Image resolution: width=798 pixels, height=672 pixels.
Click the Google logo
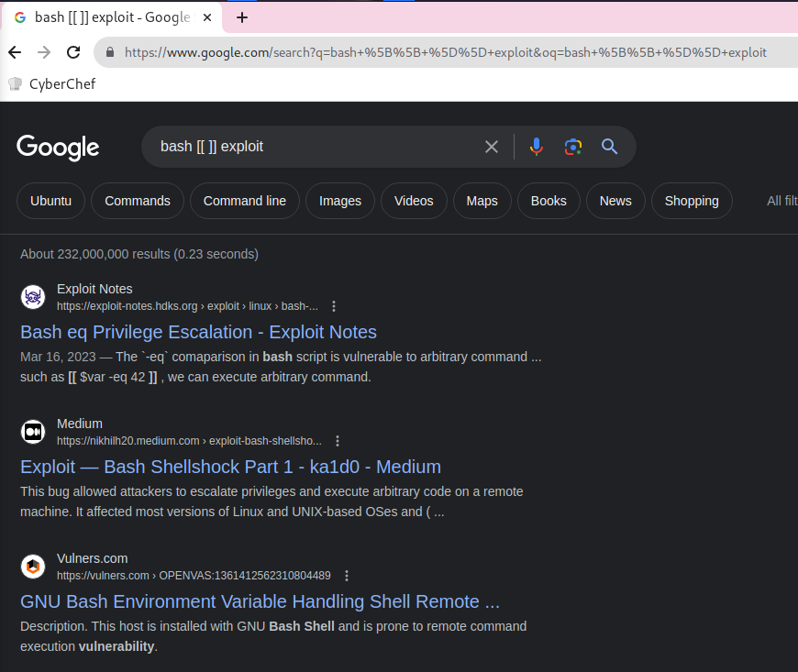pyautogui.click(x=58, y=147)
